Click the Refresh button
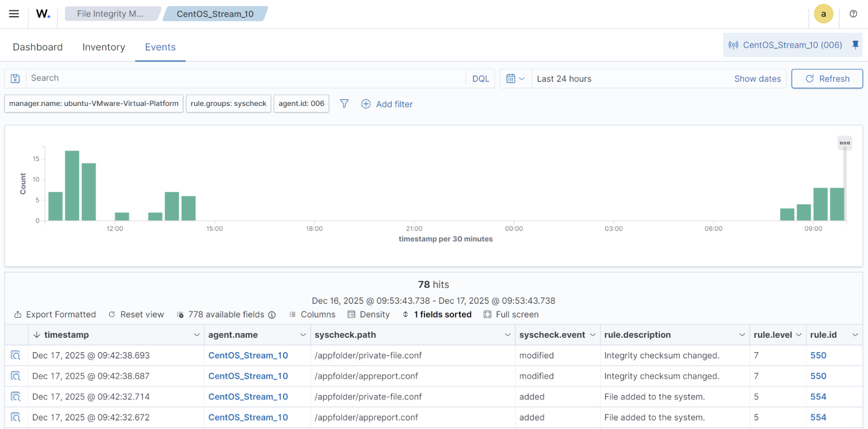868x429 pixels. point(827,79)
